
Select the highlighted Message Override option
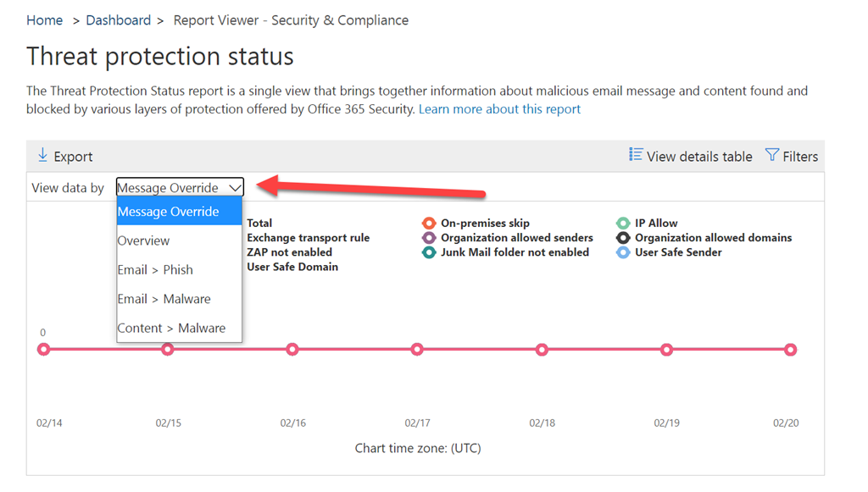[x=169, y=212]
